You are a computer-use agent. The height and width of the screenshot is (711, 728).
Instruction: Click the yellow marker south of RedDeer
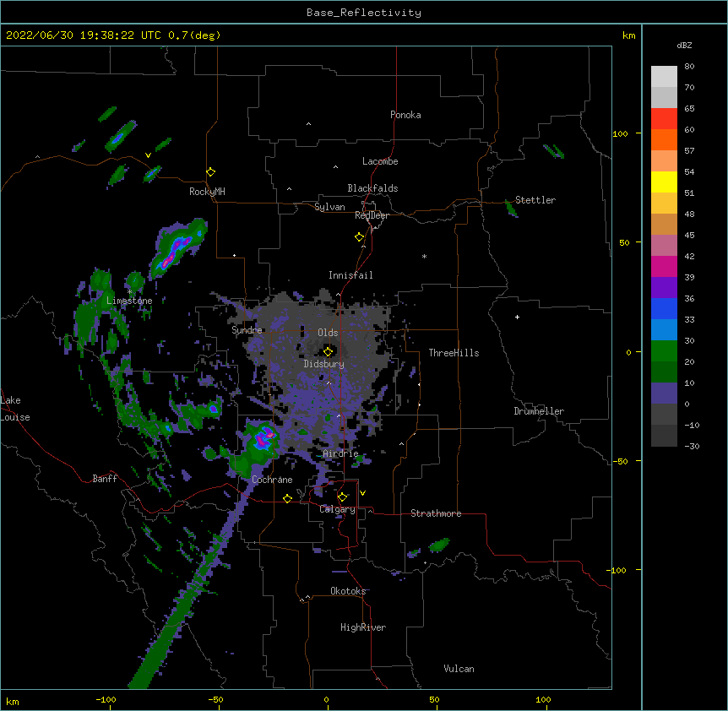click(x=359, y=237)
